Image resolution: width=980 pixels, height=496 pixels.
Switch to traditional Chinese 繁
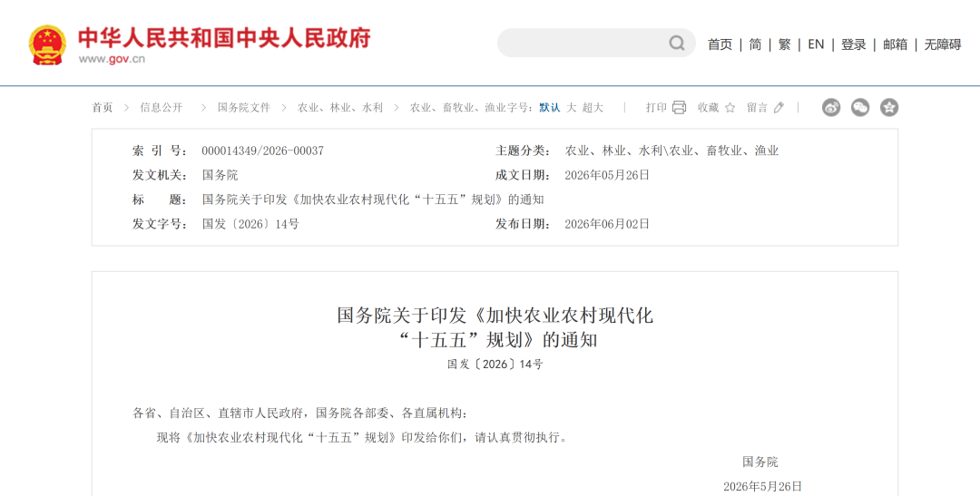pos(784,44)
